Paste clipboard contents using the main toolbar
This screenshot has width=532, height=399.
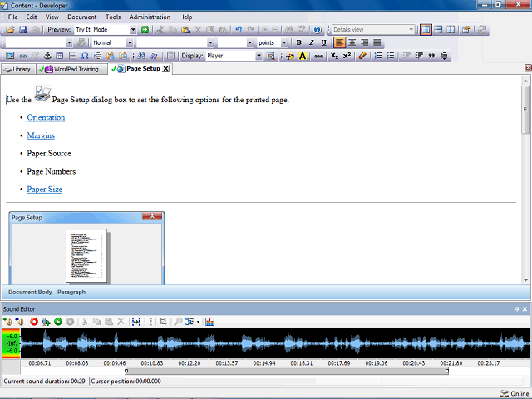coord(185,30)
